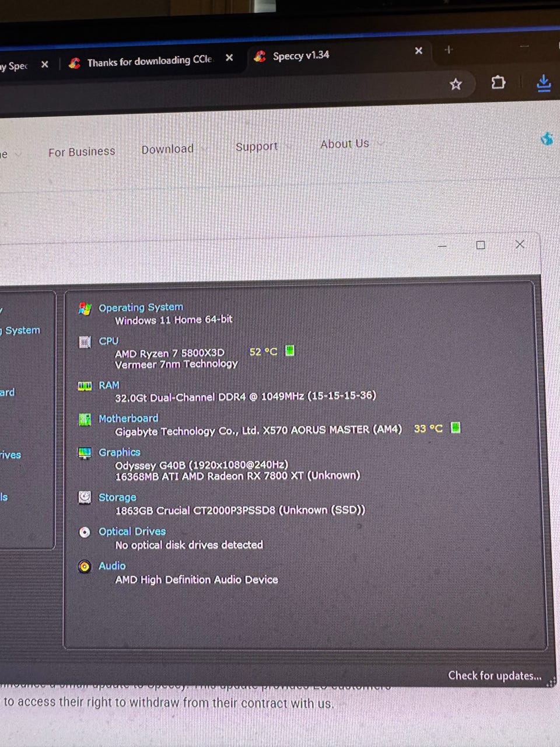Click the CCleaner favicon on the Speccy tab
560x747 pixels.
pyautogui.click(x=260, y=56)
